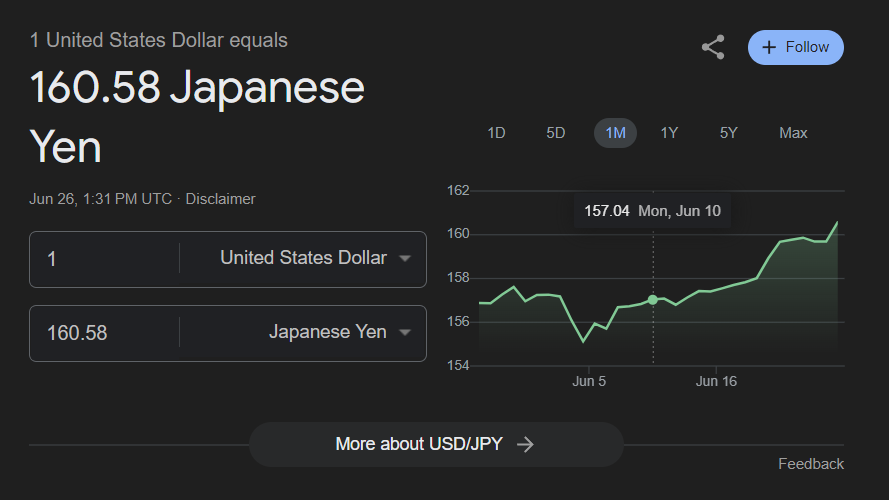
Task: Follow the USD/JPY currency pair
Action: 796,47
